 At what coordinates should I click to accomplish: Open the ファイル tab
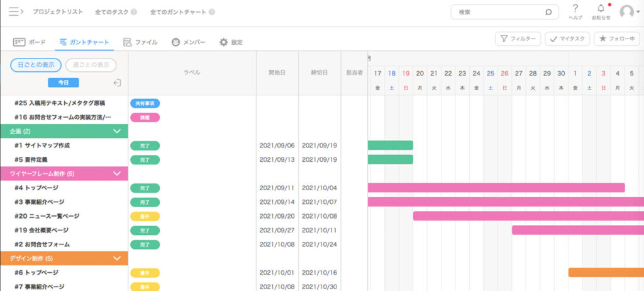[140, 42]
